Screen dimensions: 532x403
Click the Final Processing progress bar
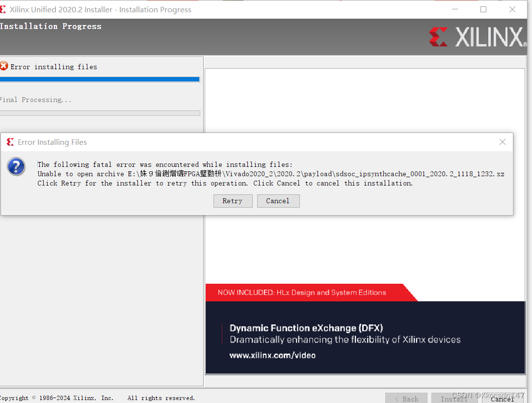pos(100,113)
